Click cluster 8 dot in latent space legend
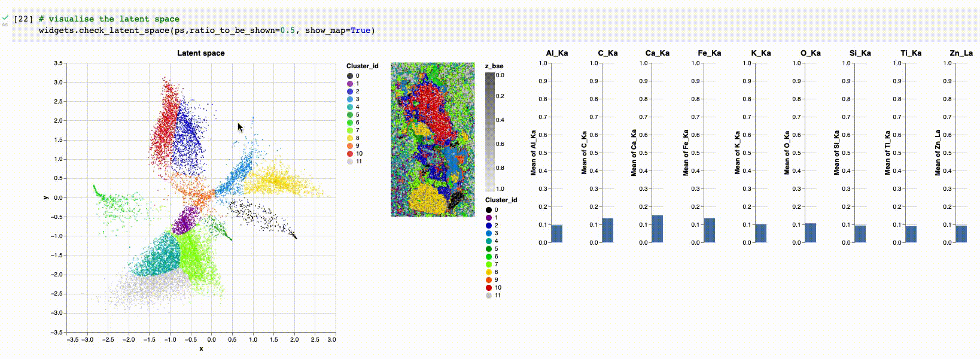 (x=350, y=138)
